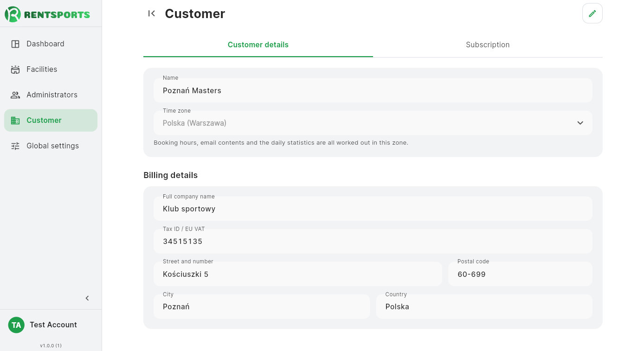Screen dimensions: 644x351
Task: Click the Country field showing Polska
Action: (484, 306)
